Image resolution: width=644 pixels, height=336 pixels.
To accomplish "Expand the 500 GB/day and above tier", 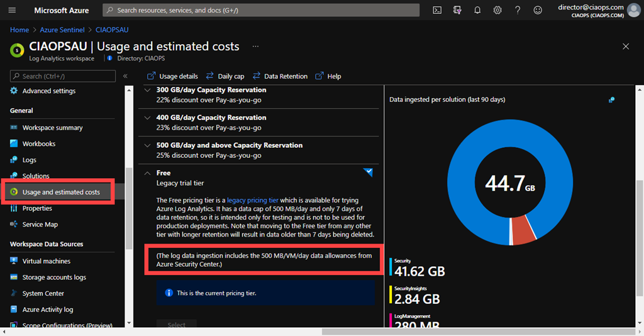I will pos(147,145).
